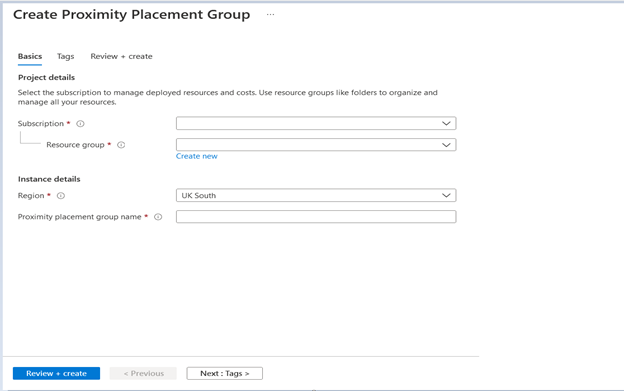Click the blue Review + create button
This screenshot has width=624, height=391.
pos(57,373)
